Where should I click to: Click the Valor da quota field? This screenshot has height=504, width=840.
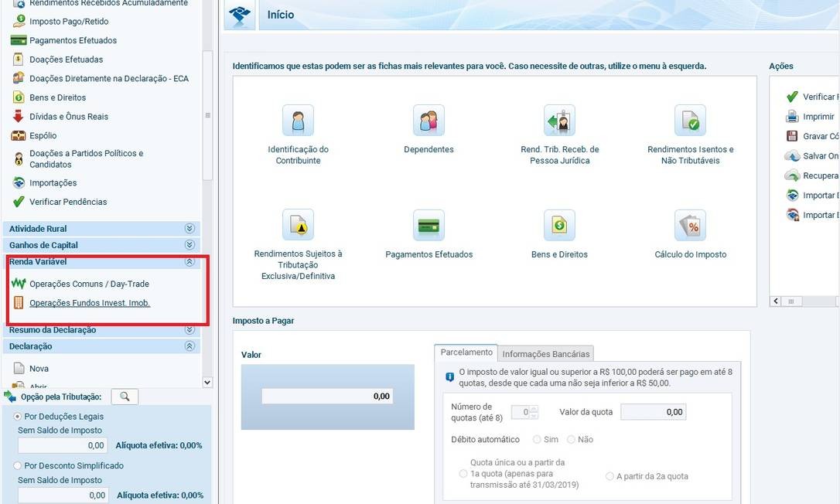(x=653, y=413)
